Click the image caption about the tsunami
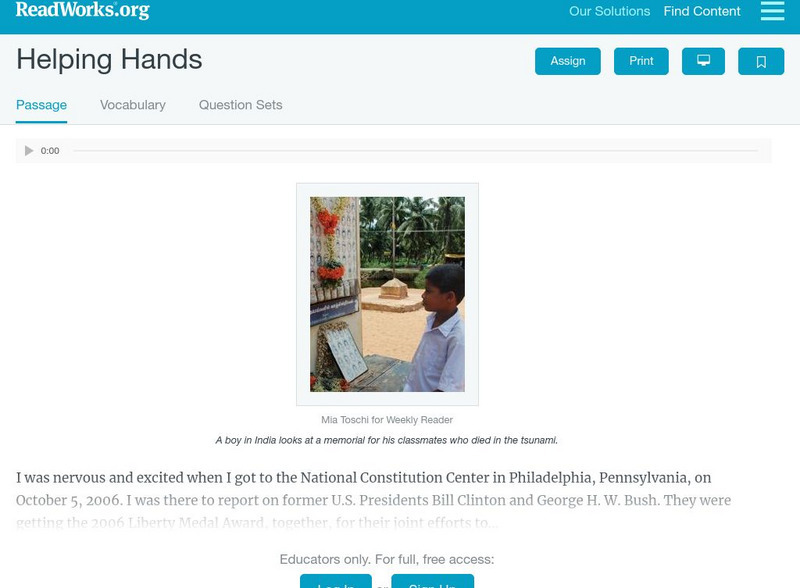Viewport: 800px width, 588px height. point(387,440)
